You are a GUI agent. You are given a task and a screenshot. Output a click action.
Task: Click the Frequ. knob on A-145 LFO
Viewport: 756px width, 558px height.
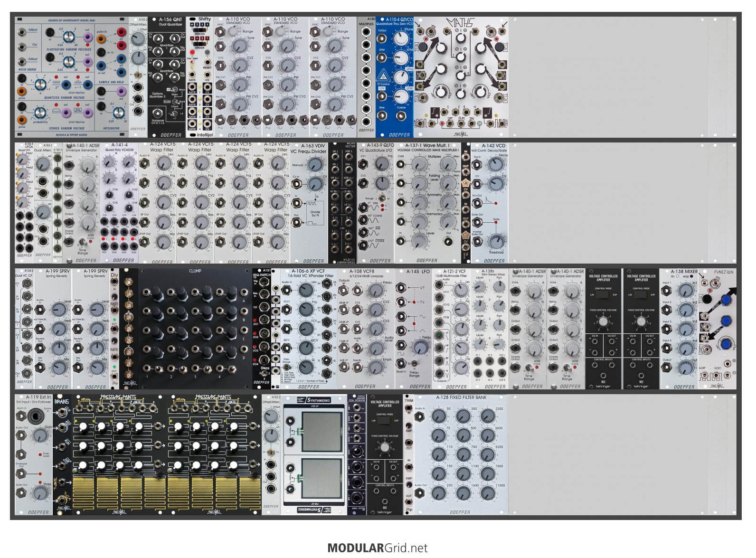click(x=420, y=347)
